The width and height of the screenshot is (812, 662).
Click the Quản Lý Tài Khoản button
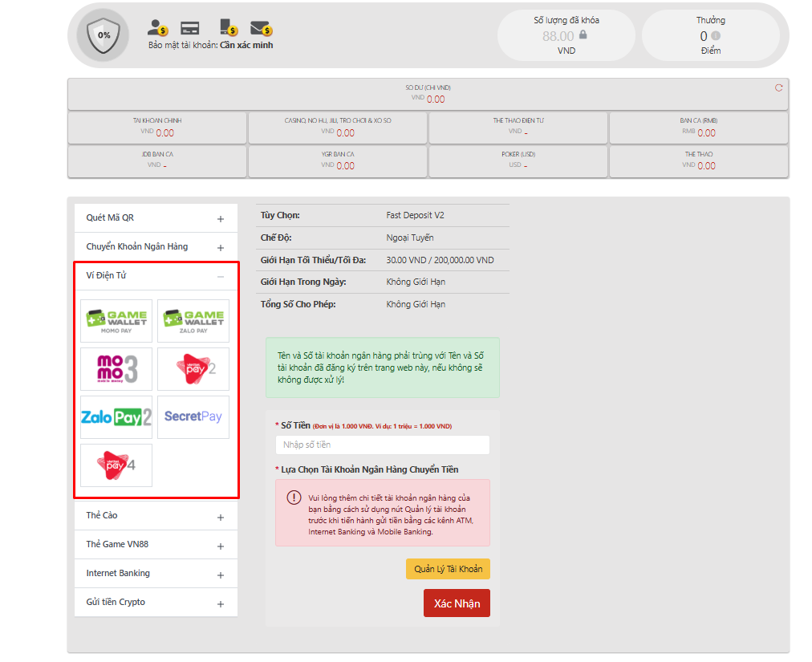[448, 569]
